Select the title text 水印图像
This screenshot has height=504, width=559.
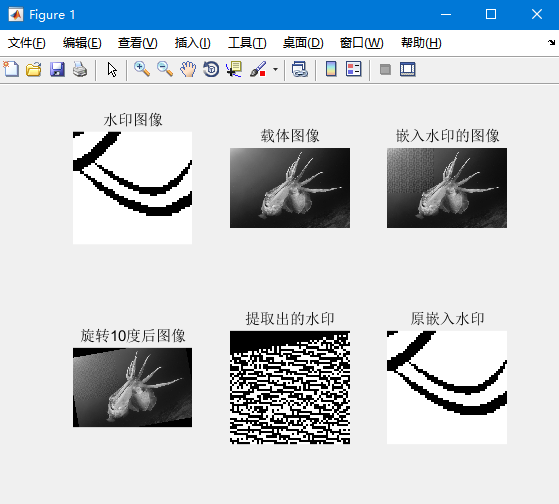pos(133,120)
